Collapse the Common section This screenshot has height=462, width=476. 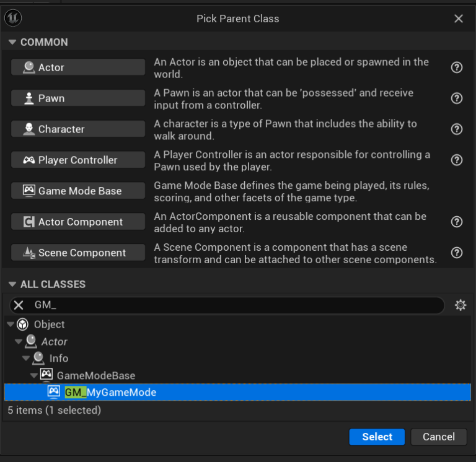coord(12,42)
